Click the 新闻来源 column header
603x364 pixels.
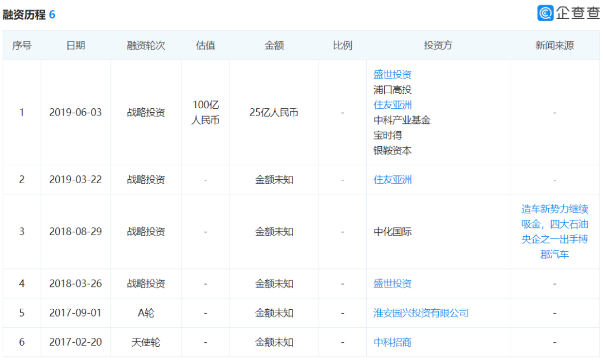coord(554,45)
